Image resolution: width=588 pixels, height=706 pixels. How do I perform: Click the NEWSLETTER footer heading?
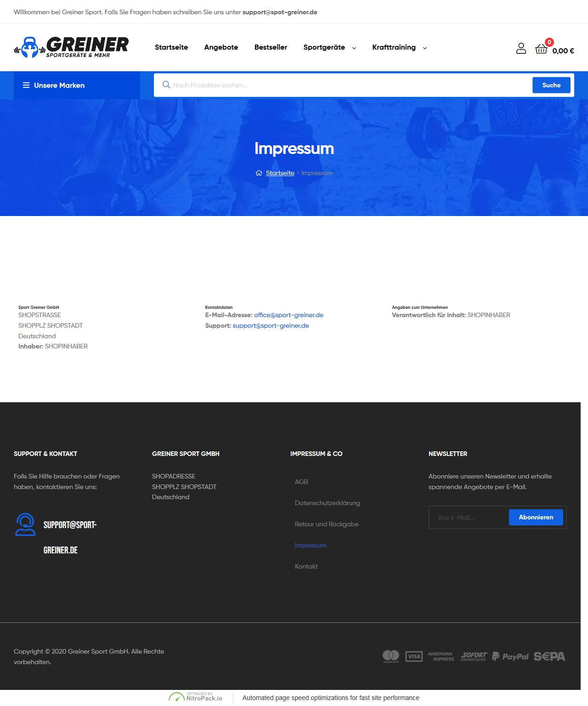(448, 454)
